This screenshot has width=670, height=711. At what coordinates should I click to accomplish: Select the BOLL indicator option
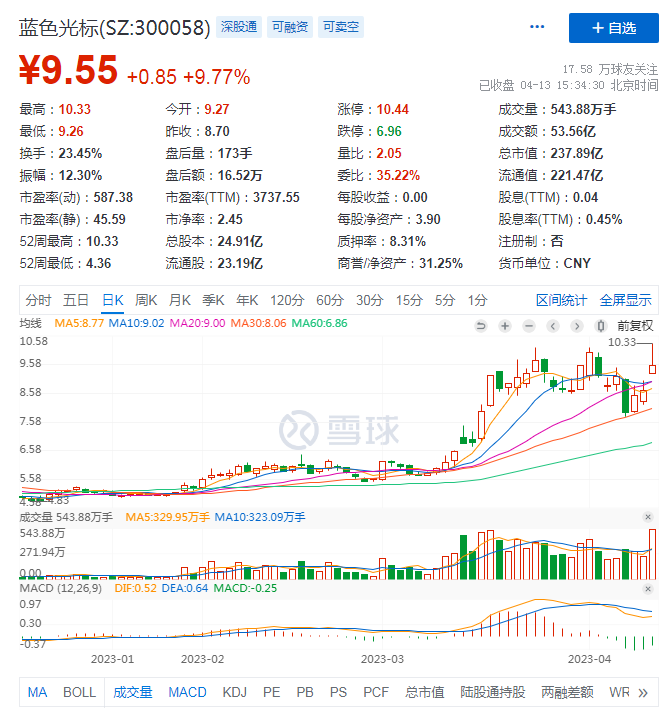pyautogui.click(x=79, y=693)
